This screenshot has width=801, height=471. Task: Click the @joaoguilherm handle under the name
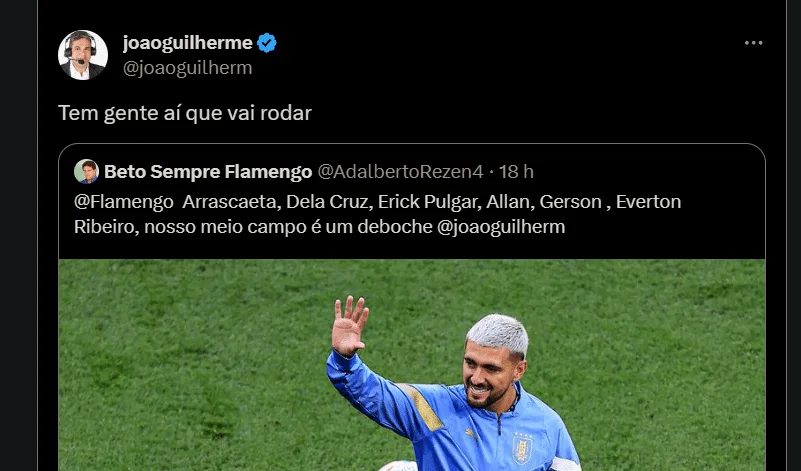187,68
